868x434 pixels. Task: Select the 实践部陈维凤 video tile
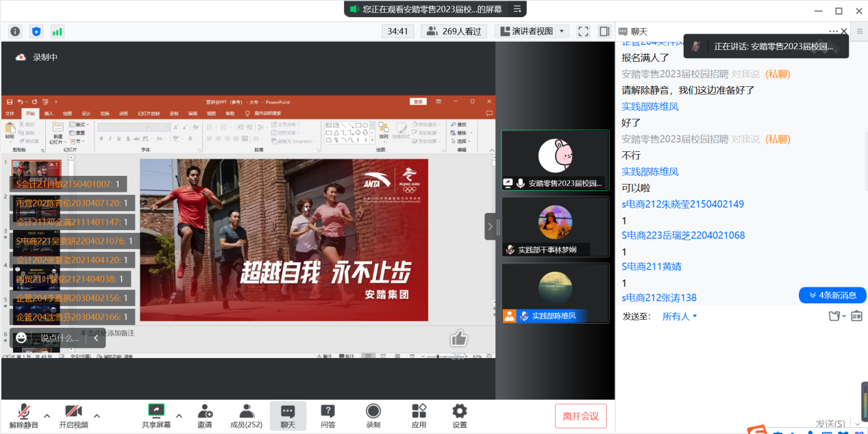[x=555, y=293]
